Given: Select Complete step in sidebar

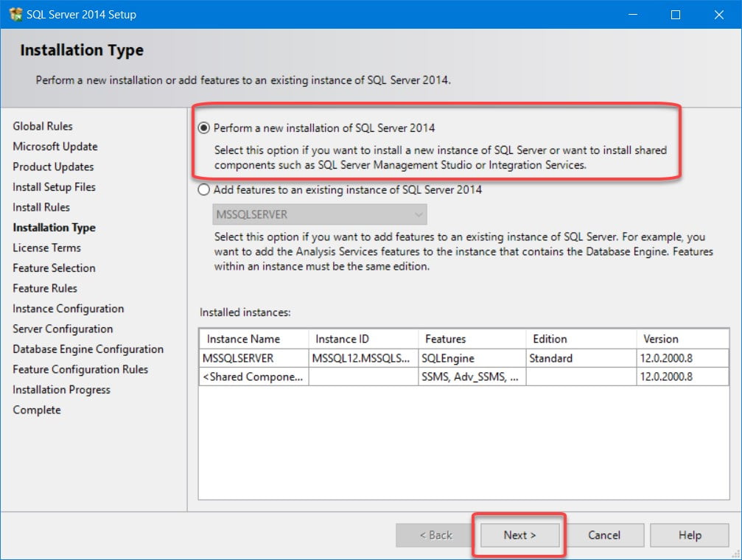Looking at the screenshot, I should [37, 410].
